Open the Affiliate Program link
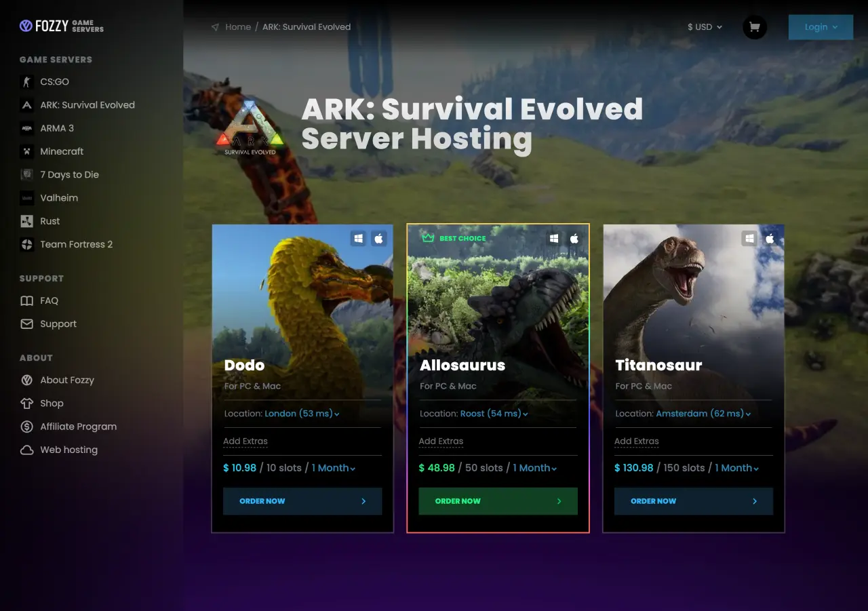868x611 pixels. tap(78, 427)
